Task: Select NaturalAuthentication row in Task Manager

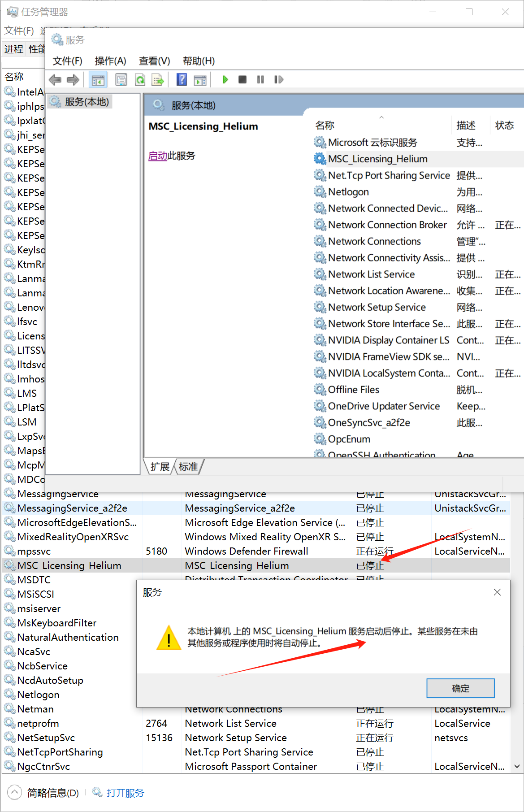Action: (x=69, y=637)
